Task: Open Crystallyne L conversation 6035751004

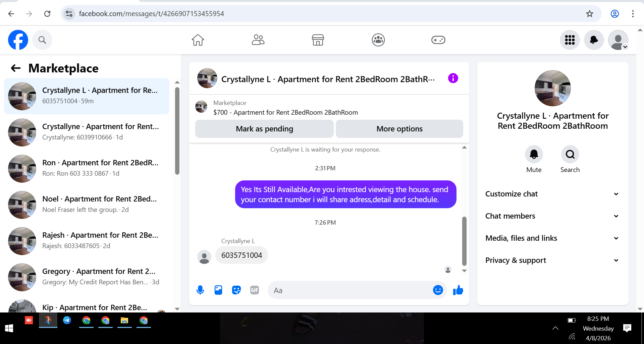Action: (x=87, y=96)
